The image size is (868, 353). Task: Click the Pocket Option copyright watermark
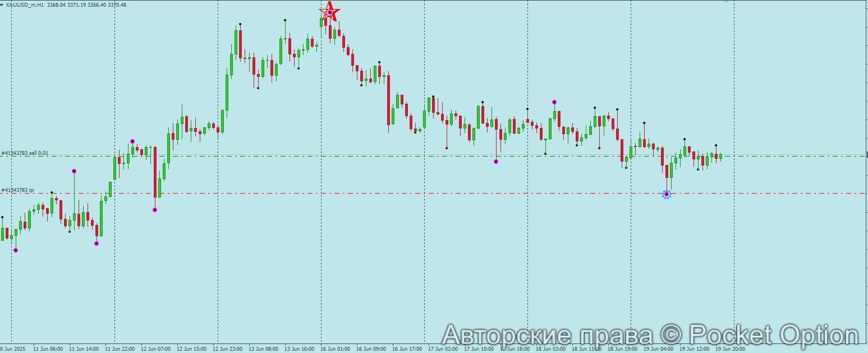(x=650, y=335)
